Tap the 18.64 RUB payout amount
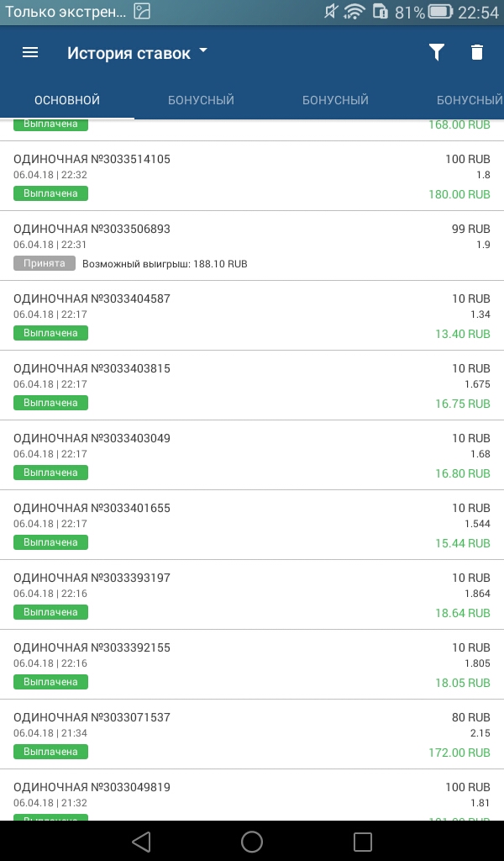The width and height of the screenshot is (504, 861). click(462, 613)
